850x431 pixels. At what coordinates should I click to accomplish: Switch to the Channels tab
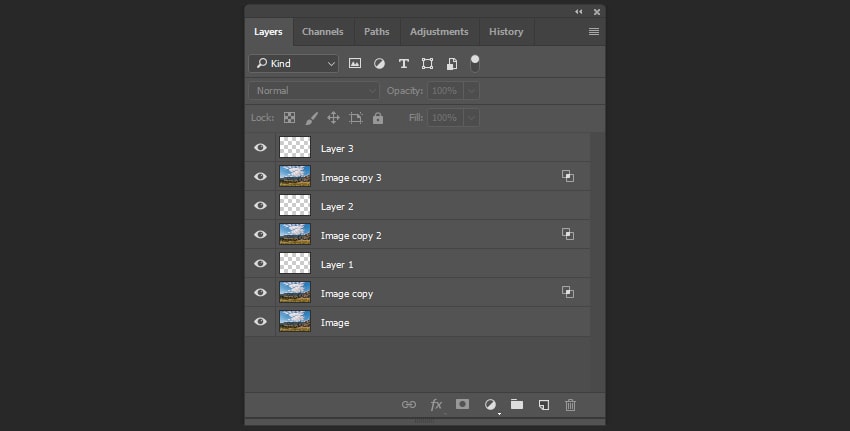point(323,32)
